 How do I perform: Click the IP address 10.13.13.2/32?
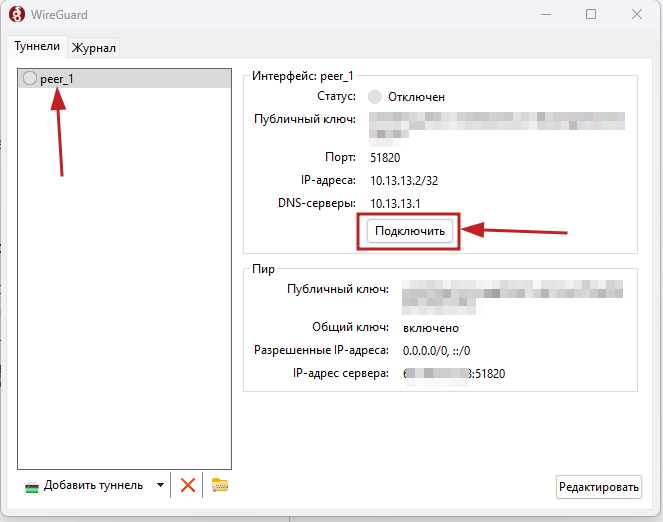pos(404,181)
